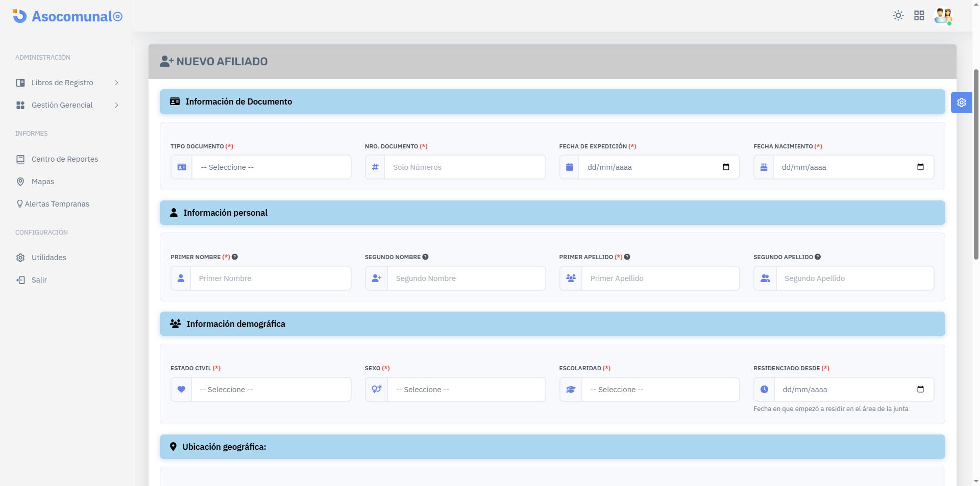Viewport: 980px width, 486px height.
Task: Open date picker for Residenciado Desde
Action: pyautogui.click(x=920, y=390)
